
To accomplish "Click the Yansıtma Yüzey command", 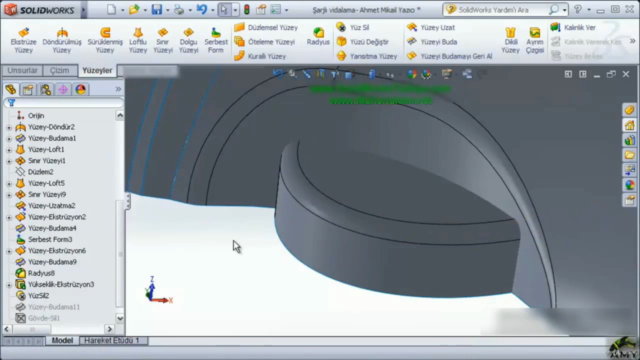I will coord(367,56).
